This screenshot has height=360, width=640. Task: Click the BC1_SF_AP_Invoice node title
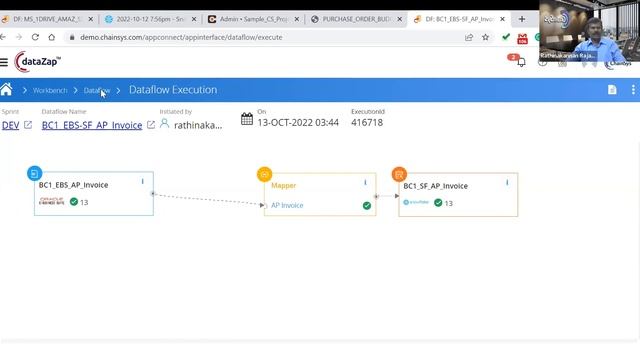point(436,186)
